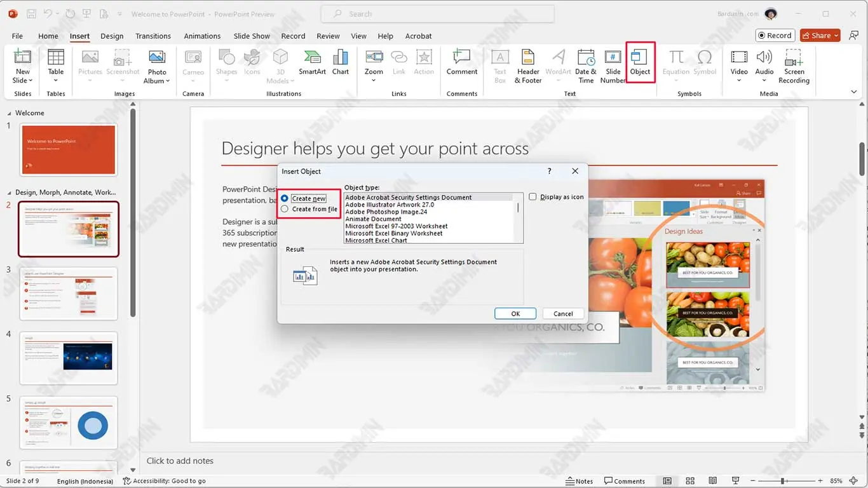Select Microsoft Excel Chart in object list
Viewport: 868px width, 488px height.
376,240
